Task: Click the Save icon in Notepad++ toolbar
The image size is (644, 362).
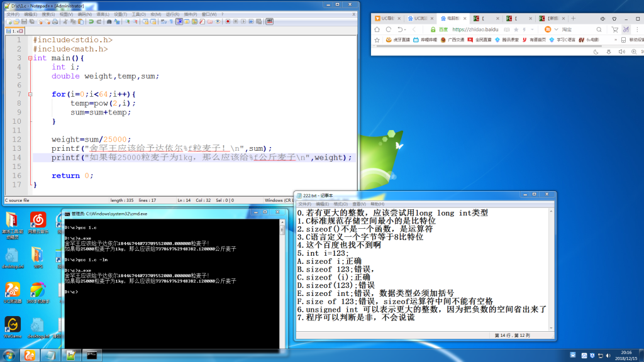Action: (25, 22)
